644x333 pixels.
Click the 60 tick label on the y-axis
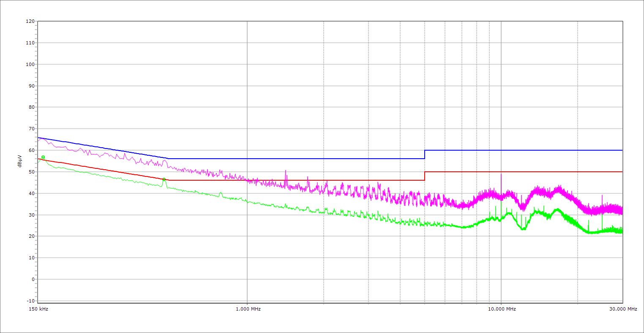click(31, 150)
